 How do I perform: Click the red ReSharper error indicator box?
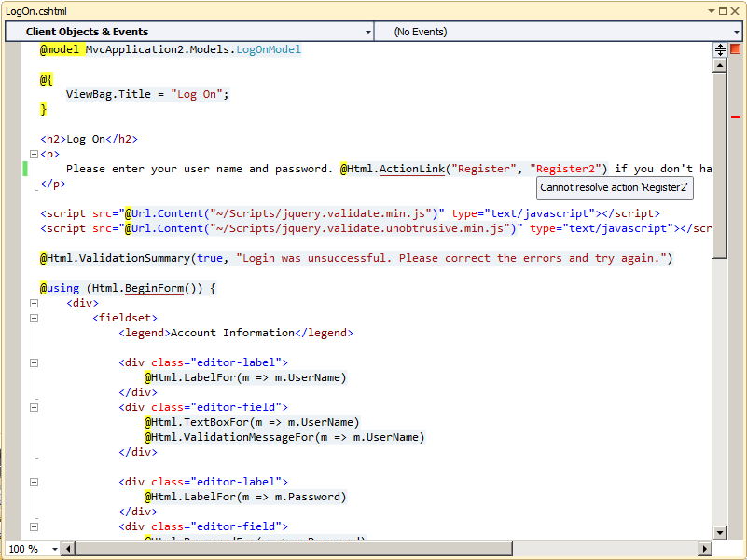pyautogui.click(x=735, y=48)
